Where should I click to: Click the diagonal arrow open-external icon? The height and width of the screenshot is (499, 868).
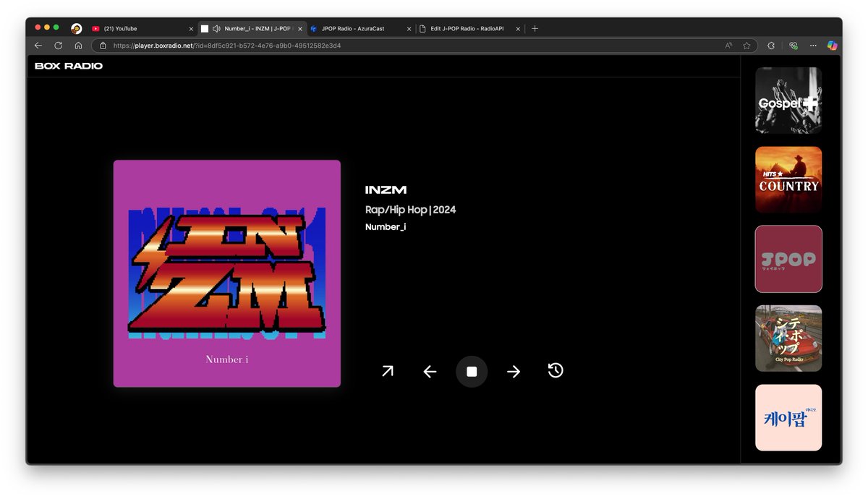point(388,371)
